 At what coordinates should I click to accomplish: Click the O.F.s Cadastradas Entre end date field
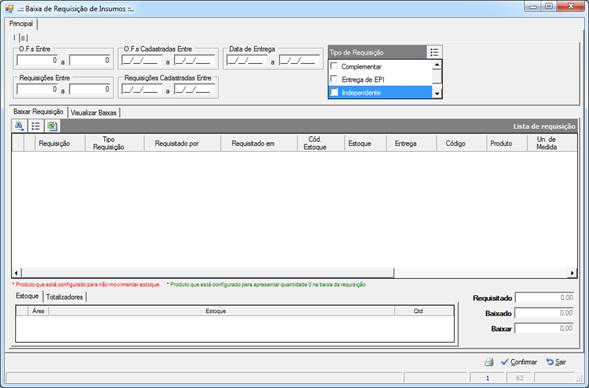pos(195,60)
